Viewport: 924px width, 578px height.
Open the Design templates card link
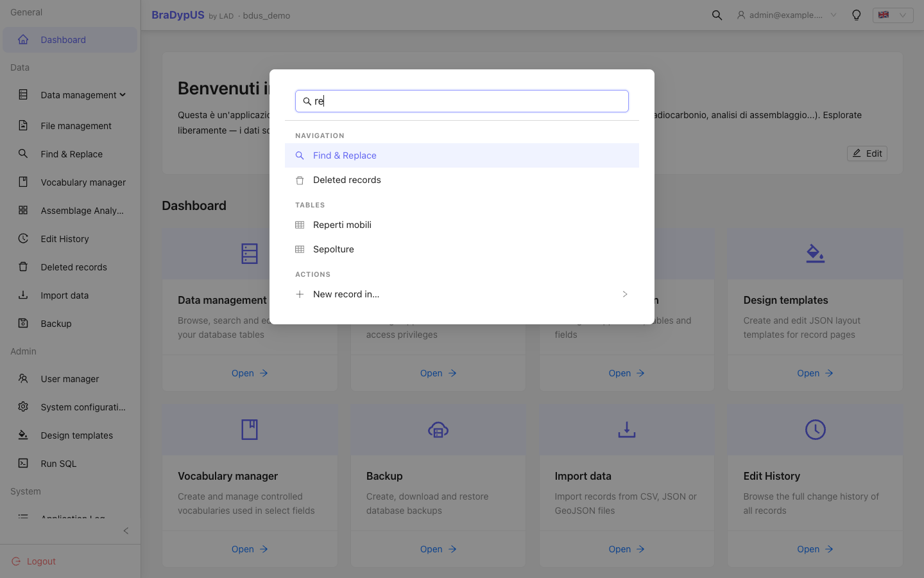(815, 373)
